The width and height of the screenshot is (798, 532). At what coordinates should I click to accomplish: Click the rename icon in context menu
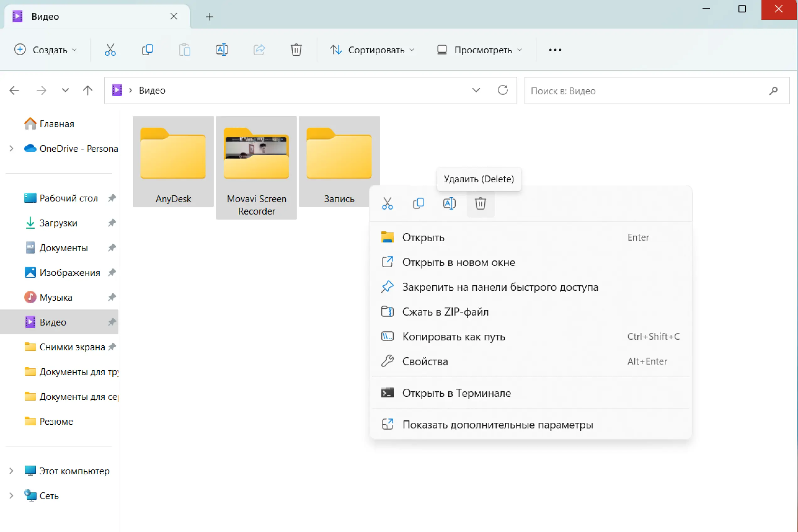(x=449, y=204)
